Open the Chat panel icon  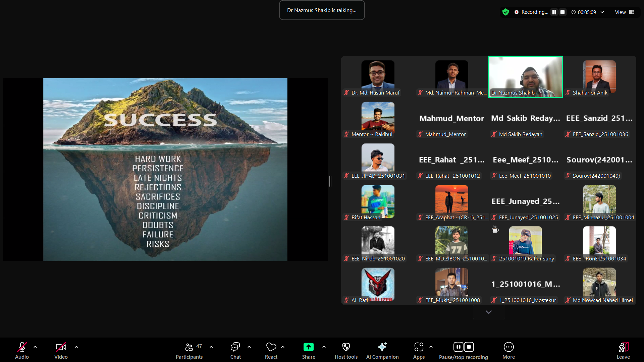tap(235, 347)
